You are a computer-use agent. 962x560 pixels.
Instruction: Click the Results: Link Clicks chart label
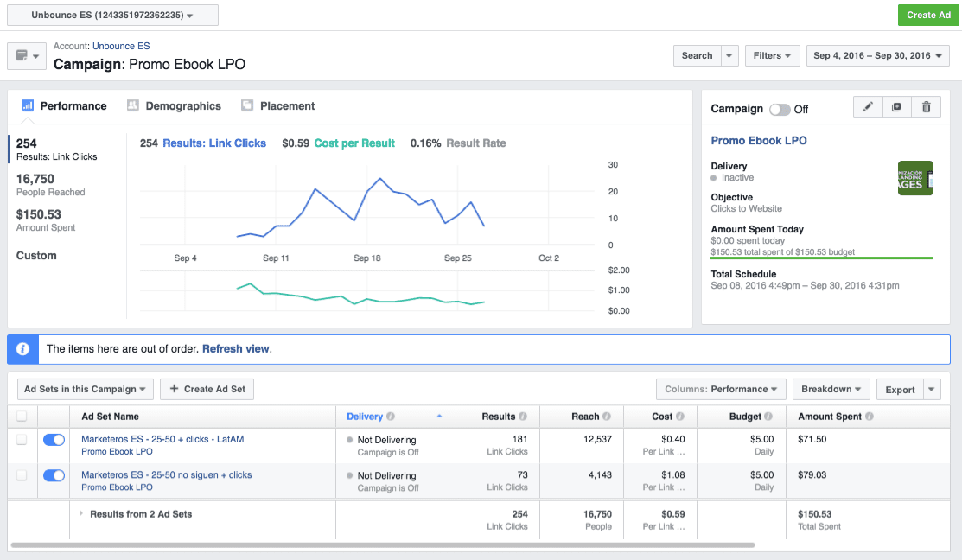click(214, 143)
